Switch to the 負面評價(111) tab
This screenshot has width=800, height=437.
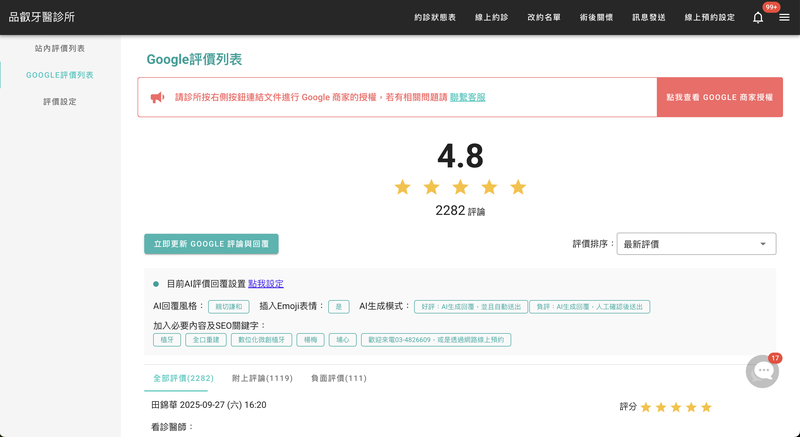338,378
